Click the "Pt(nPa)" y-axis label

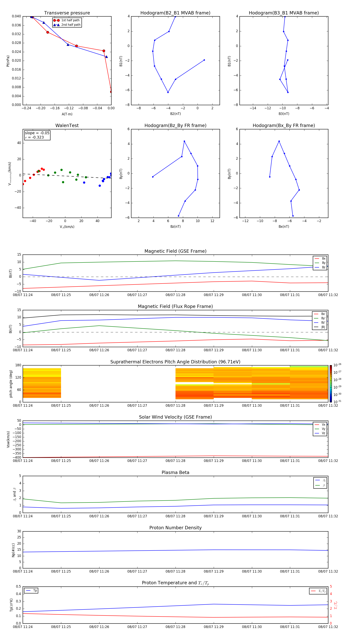click(x=8, y=61)
